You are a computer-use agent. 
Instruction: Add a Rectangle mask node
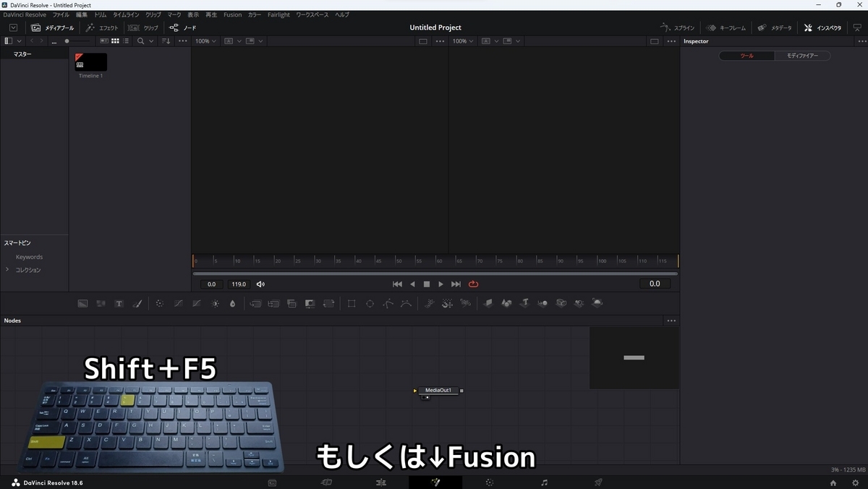[352, 303]
